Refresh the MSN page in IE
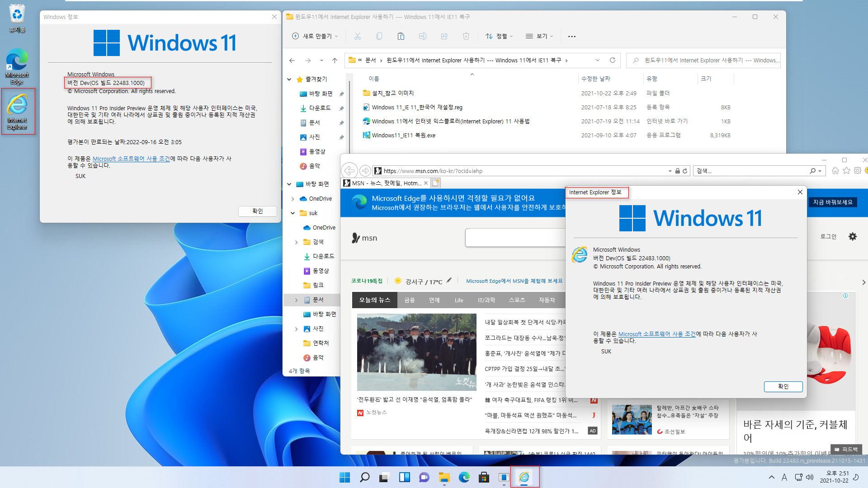Viewport: 868px width, 488px height. coord(685,171)
